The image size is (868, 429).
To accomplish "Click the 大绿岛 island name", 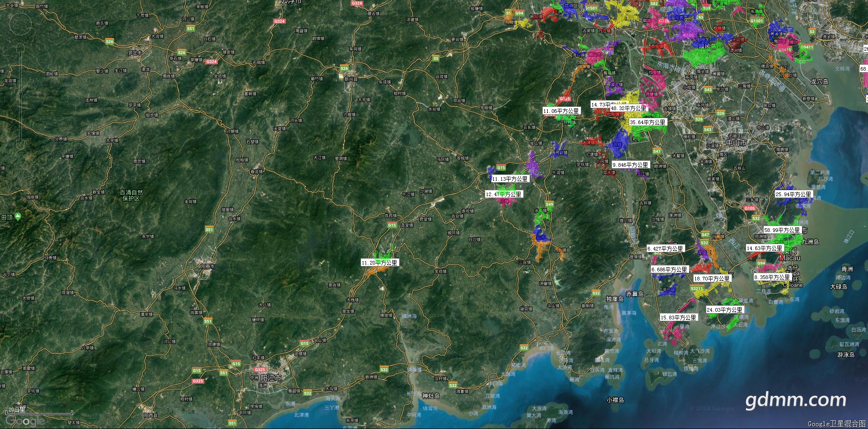I will click(x=839, y=287).
